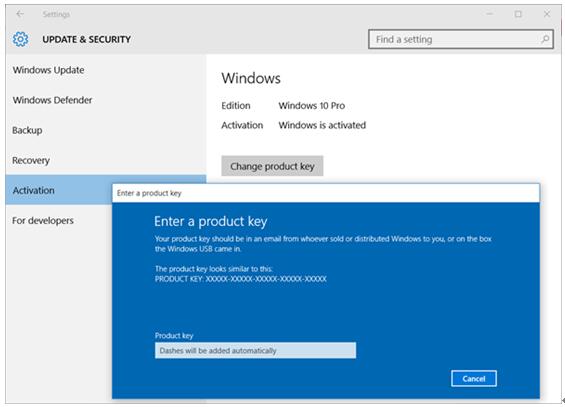Minimize the Settings window
This screenshot has height=407, width=565.
coord(489,14)
